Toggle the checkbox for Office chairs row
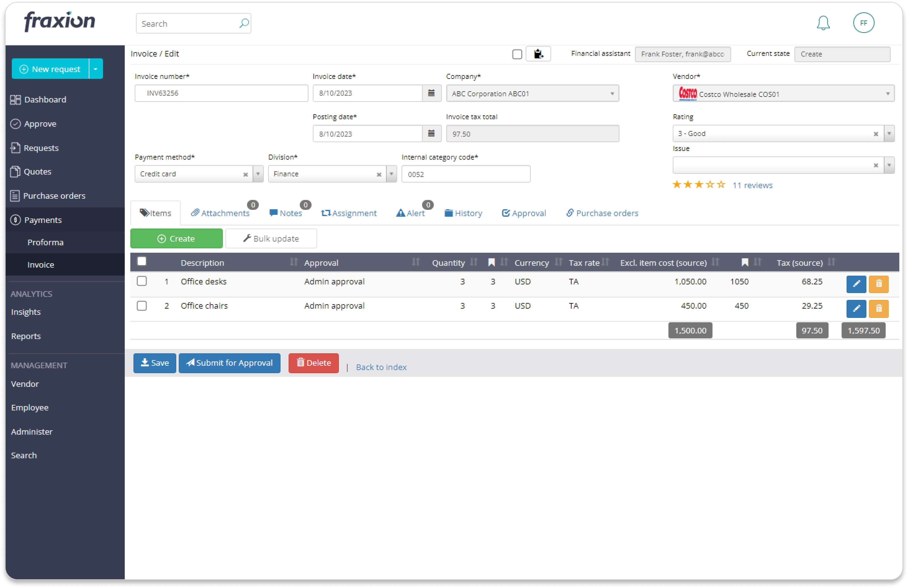Image resolution: width=908 pixels, height=588 pixels. pyautogui.click(x=142, y=305)
